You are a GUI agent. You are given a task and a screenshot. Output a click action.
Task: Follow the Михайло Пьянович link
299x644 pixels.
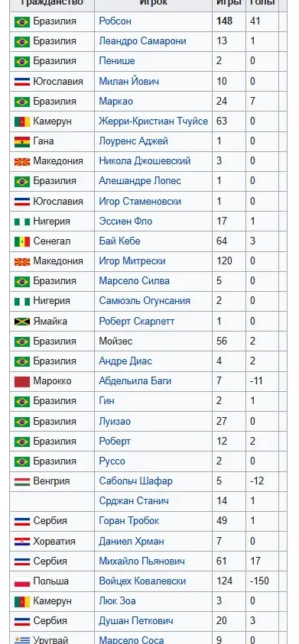point(142,561)
